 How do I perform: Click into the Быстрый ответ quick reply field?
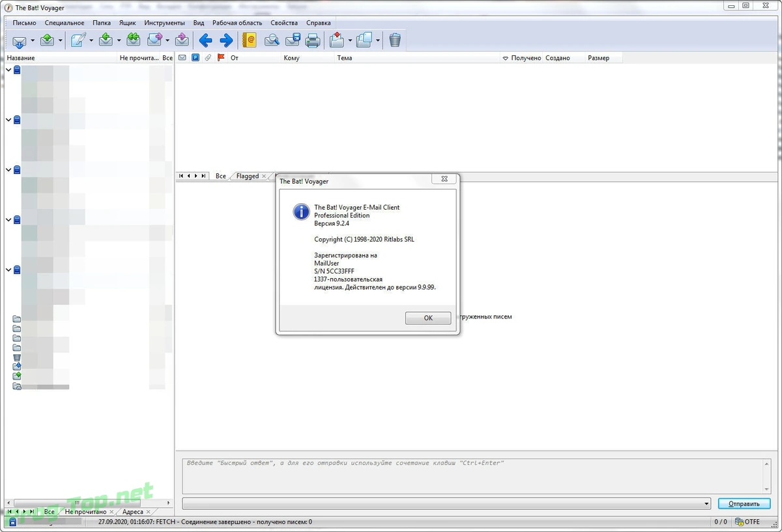[x=472, y=476]
